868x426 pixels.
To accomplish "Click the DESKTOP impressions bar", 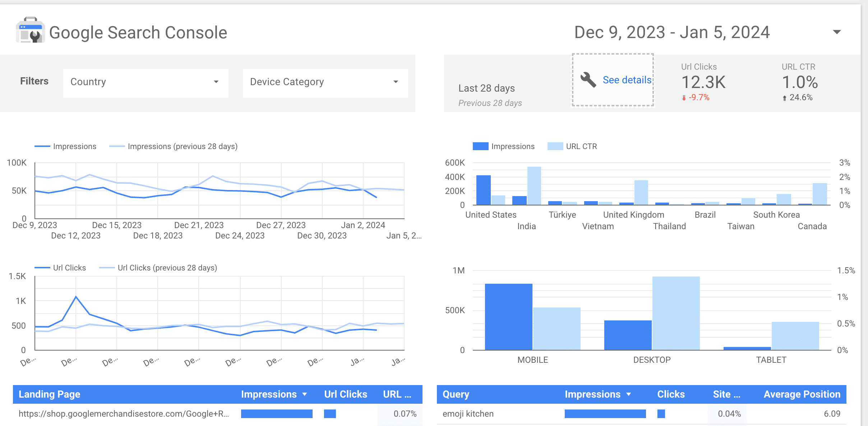I will 628,335.
